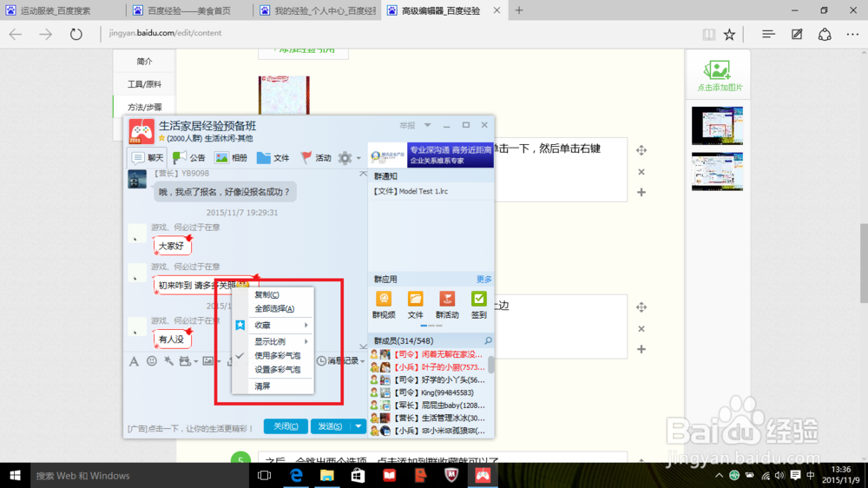Add page to favorites star icon
868x488 pixels.
pos(730,35)
